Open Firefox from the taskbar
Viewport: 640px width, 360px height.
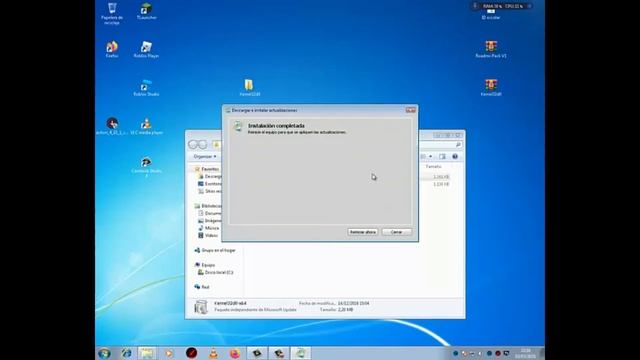point(235,353)
